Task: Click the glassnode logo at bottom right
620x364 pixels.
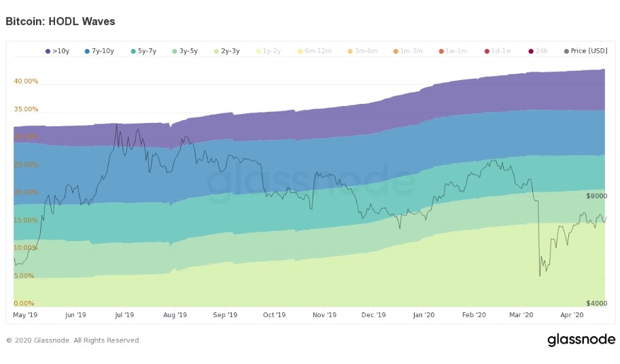Action: (x=581, y=340)
